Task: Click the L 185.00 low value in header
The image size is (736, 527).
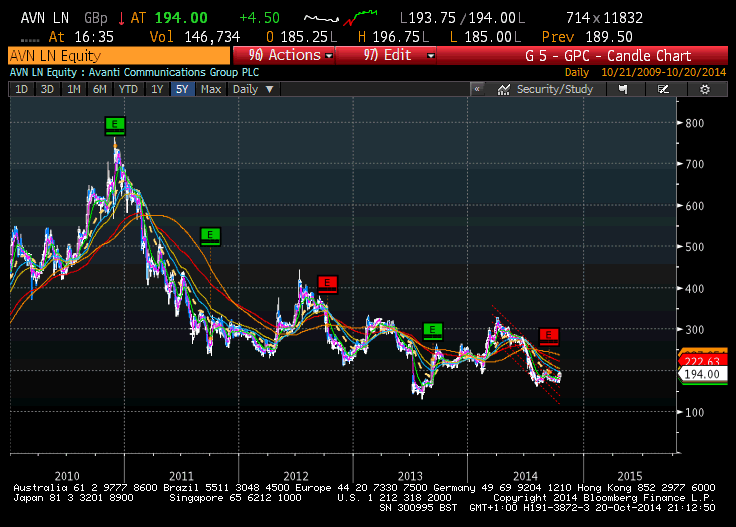Action: pos(485,37)
